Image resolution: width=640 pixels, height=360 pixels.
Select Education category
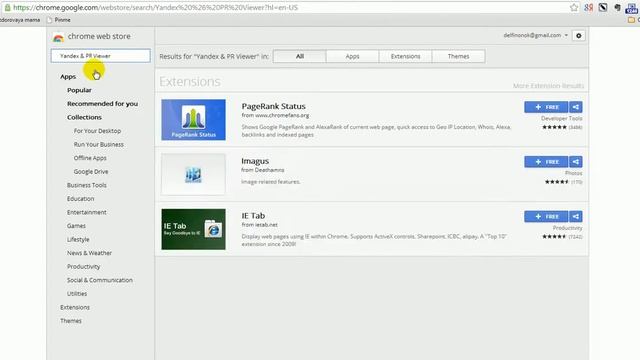tap(81, 198)
